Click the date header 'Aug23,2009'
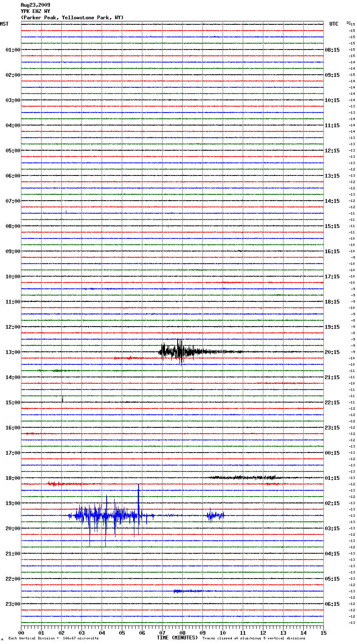 coord(35,5)
